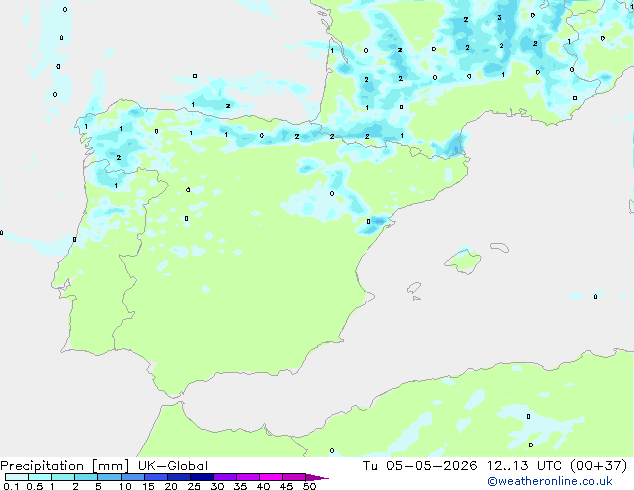The image size is (634, 490).
Task: Click the "0.1" legend scale label
Action: tap(11, 486)
